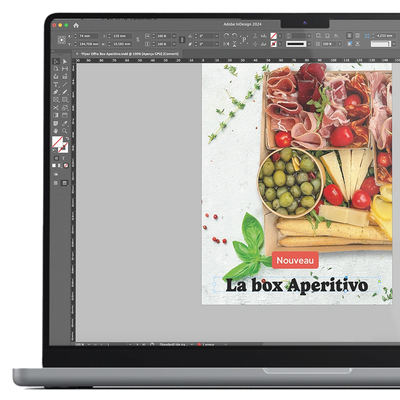Open rotation angle dropdown

click(217, 36)
